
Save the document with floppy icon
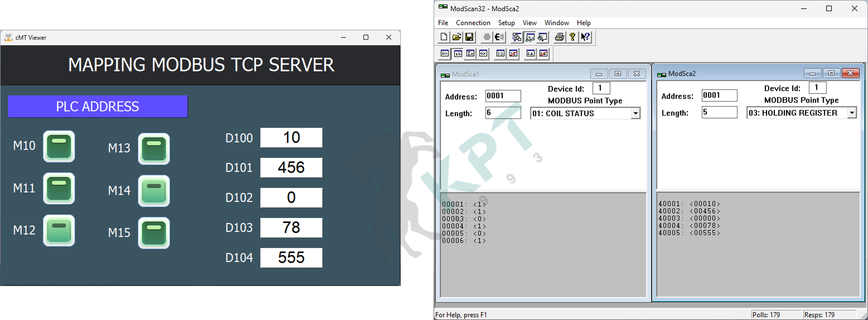[469, 37]
